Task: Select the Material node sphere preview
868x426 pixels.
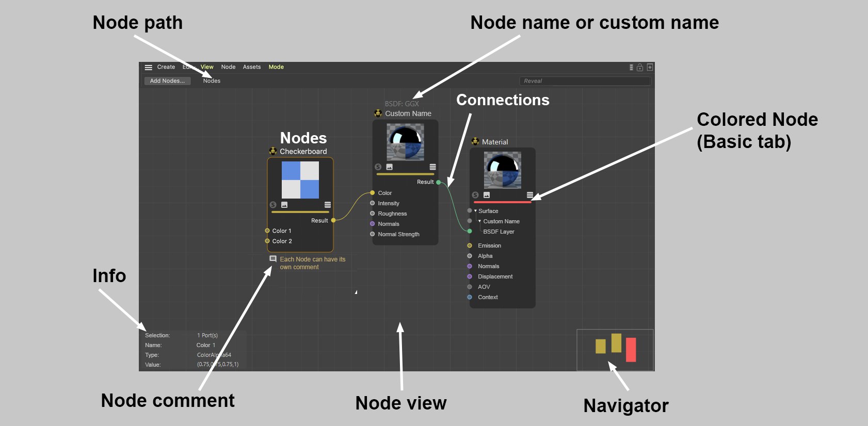Action: (x=503, y=170)
